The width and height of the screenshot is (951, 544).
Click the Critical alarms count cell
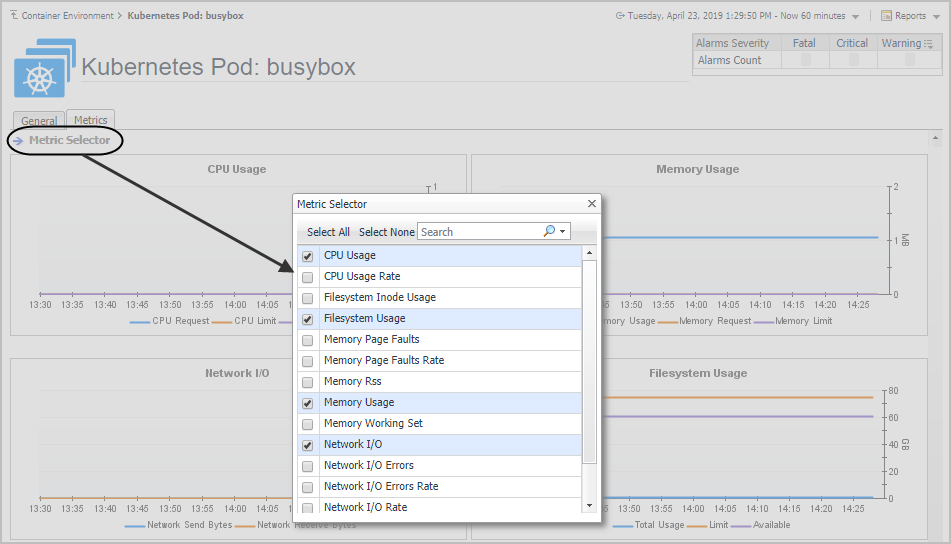[853, 59]
